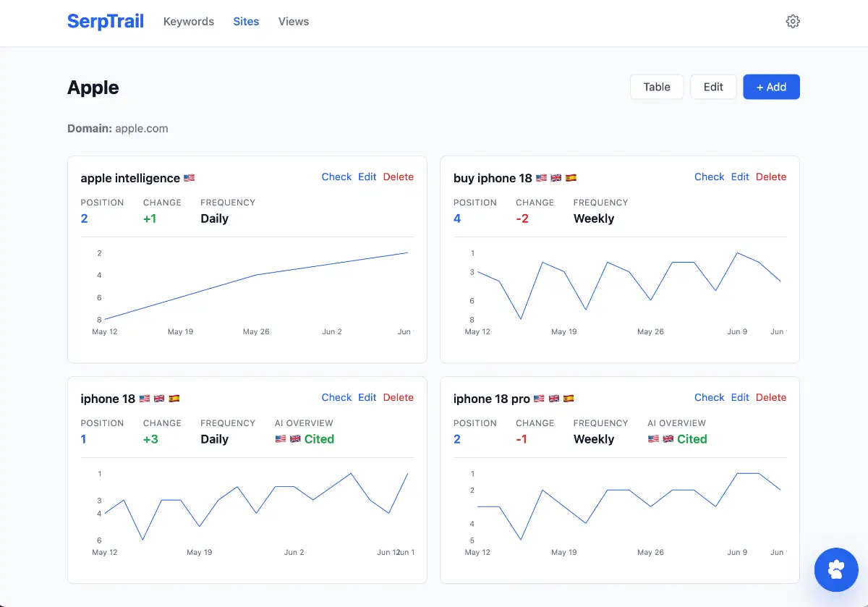Click the +3 change value

tap(150, 439)
